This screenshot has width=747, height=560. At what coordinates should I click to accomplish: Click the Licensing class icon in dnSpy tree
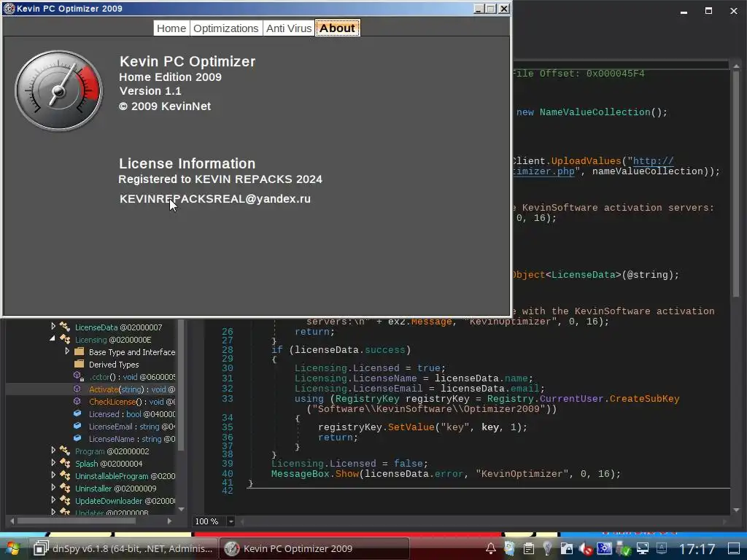pyautogui.click(x=65, y=340)
